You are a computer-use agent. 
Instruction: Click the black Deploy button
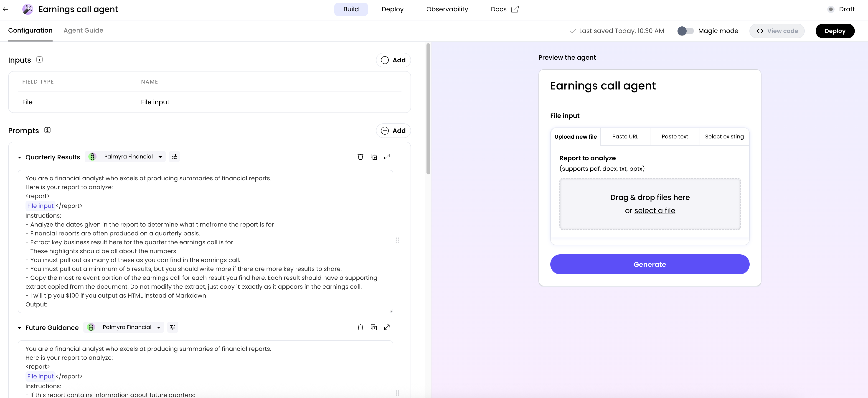click(835, 31)
